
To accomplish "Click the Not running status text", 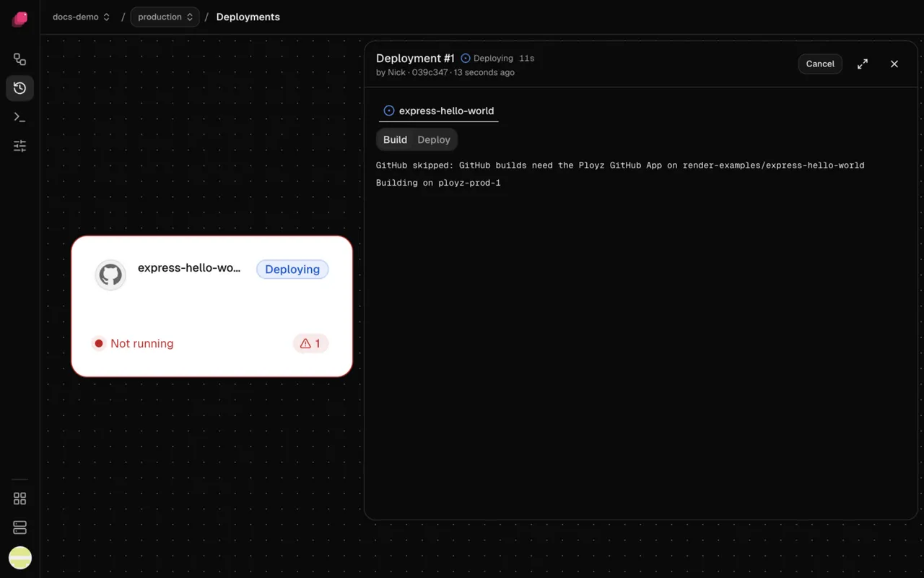I will [142, 344].
